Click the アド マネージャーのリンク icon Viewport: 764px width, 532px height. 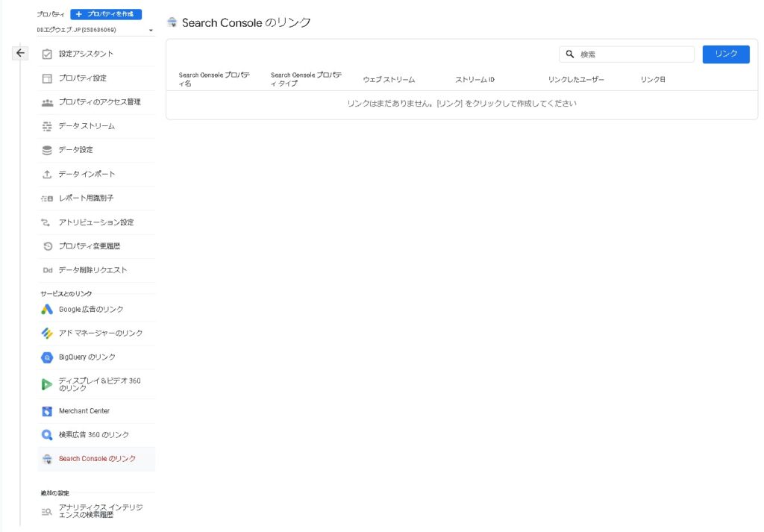47,334
